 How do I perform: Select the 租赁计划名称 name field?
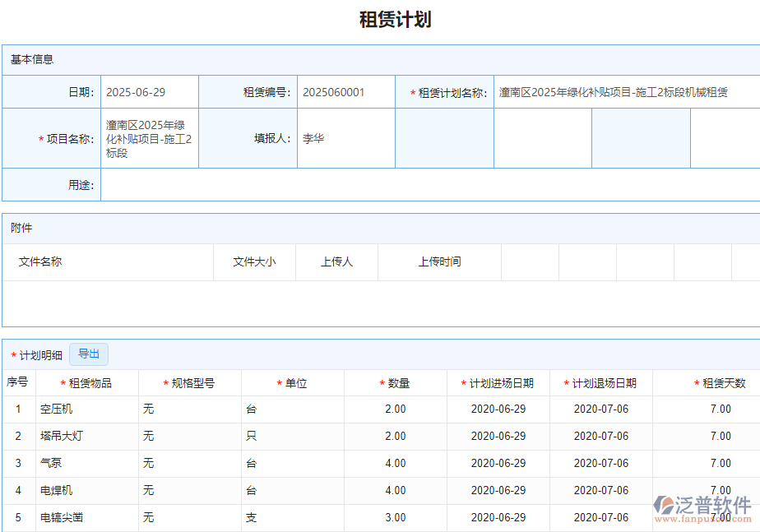(x=625, y=91)
